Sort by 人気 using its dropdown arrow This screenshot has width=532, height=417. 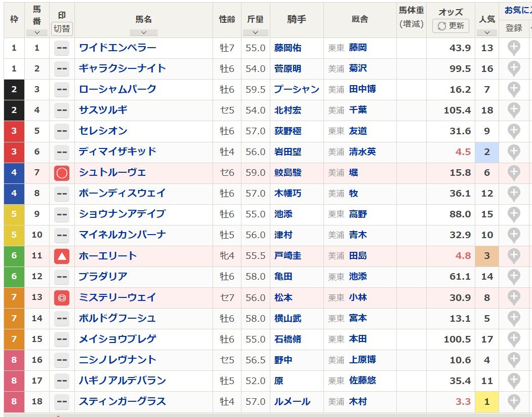487,32
